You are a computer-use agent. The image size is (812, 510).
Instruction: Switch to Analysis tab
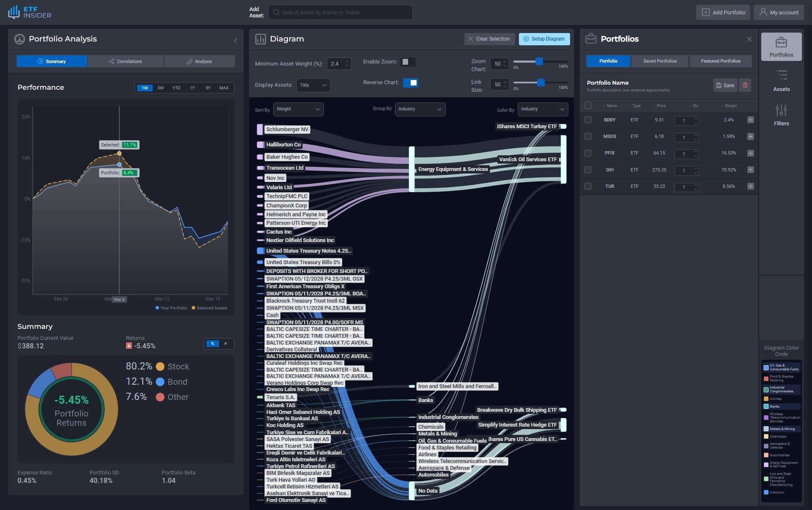[x=200, y=61]
